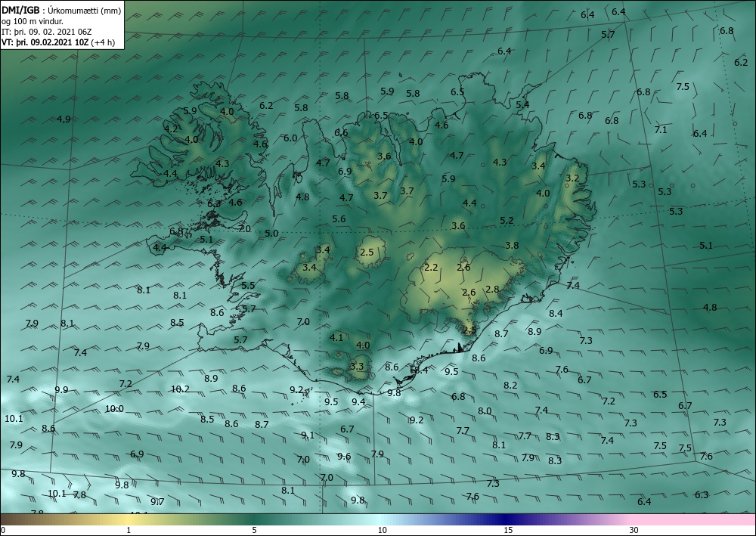
Task: Click the color scale label '15'
Action: pos(508,530)
